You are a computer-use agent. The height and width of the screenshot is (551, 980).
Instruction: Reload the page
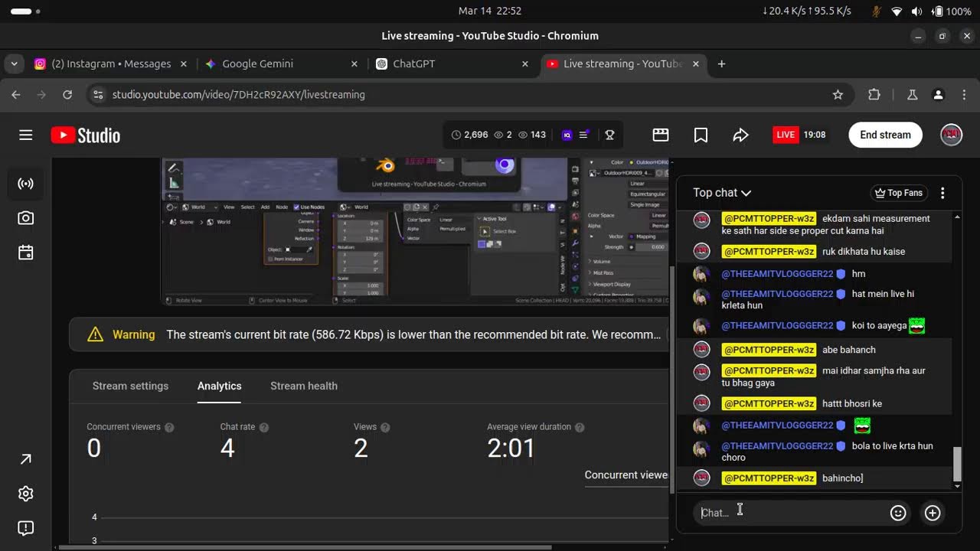(67, 95)
